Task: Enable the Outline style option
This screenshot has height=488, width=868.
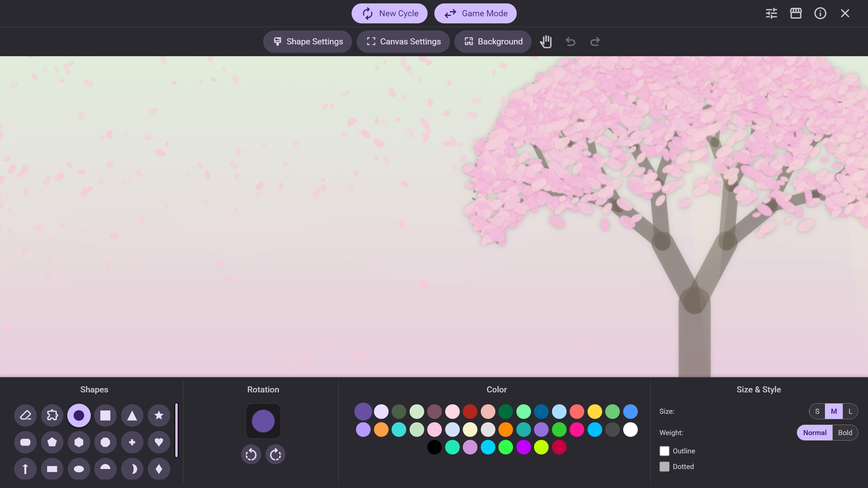Action: pyautogui.click(x=665, y=451)
